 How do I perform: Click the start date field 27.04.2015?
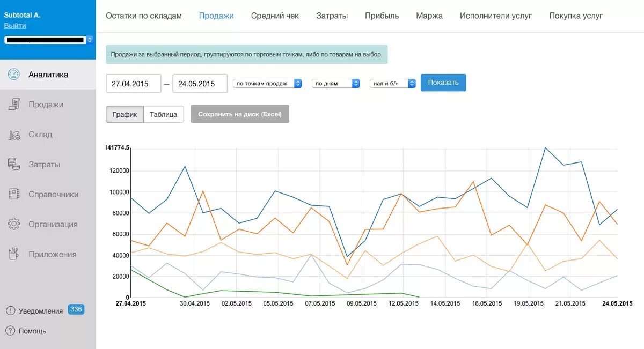(x=133, y=83)
